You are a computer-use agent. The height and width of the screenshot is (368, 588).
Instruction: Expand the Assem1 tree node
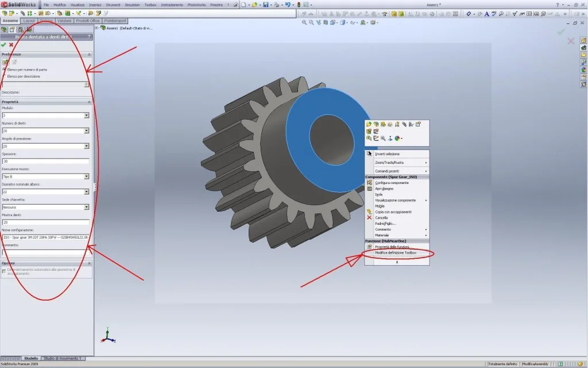tap(96, 28)
